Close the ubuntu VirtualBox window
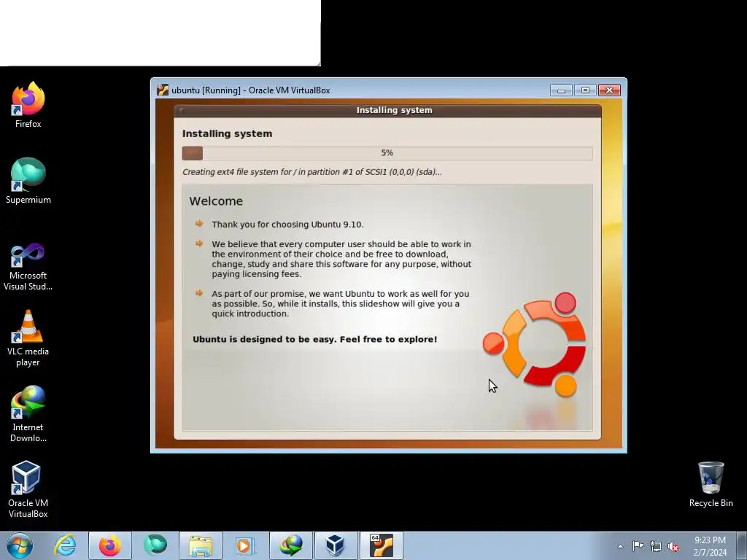Viewport: 747px width, 560px height. click(x=609, y=90)
